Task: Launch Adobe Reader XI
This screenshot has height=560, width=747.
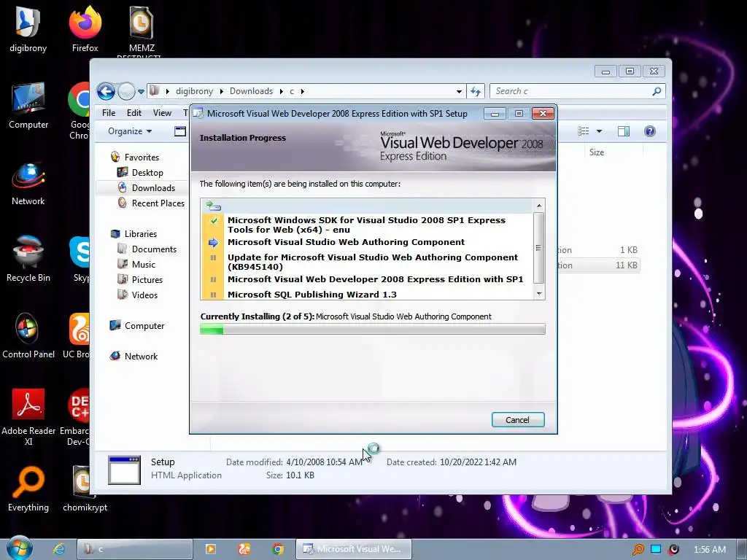Action: click(28, 416)
